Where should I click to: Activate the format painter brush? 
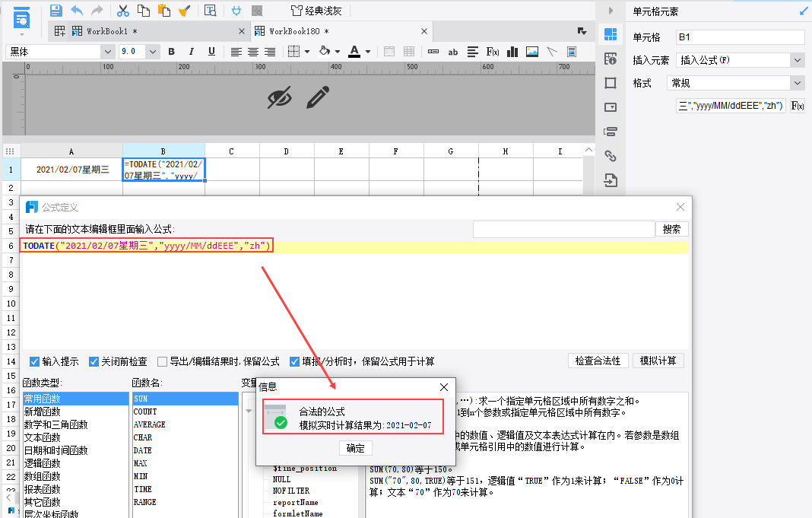(x=184, y=11)
